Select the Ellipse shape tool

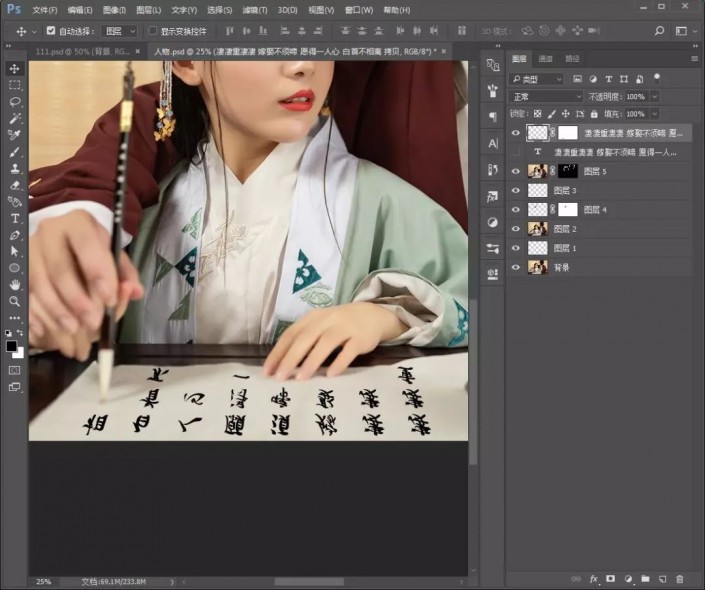point(14,268)
